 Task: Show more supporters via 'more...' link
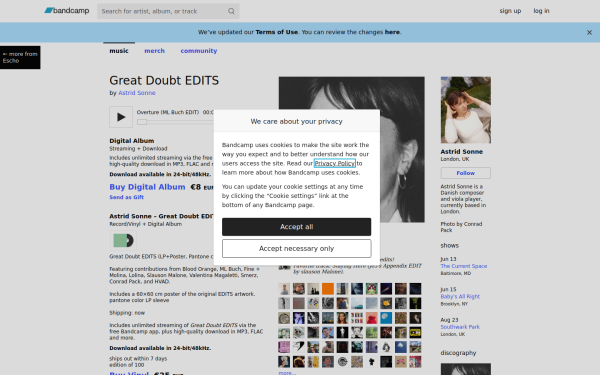(x=287, y=372)
